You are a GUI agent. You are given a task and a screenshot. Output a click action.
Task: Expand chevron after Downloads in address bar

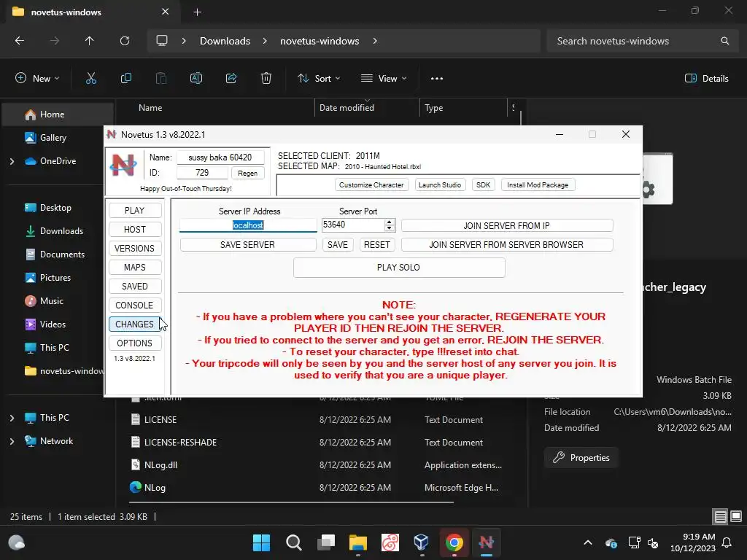pos(265,41)
